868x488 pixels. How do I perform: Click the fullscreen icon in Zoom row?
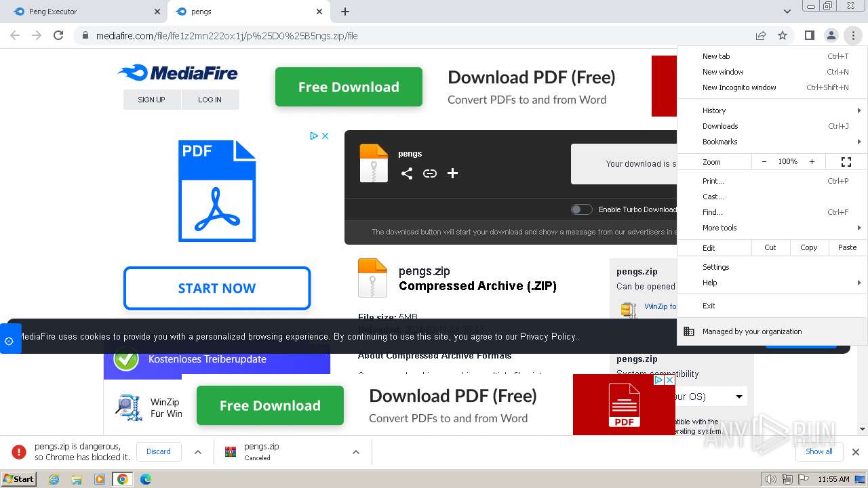pyautogui.click(x=846, y=162)
